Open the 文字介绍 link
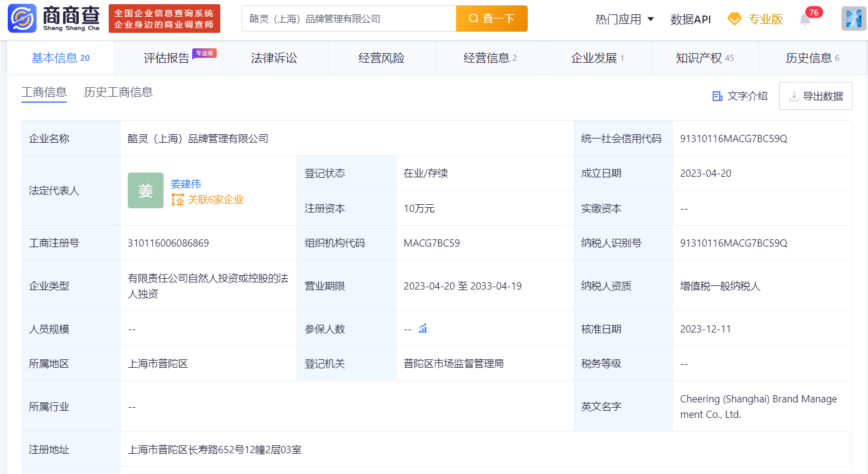The width and height of the screenshot is (868, 474). tap(747, 96)
